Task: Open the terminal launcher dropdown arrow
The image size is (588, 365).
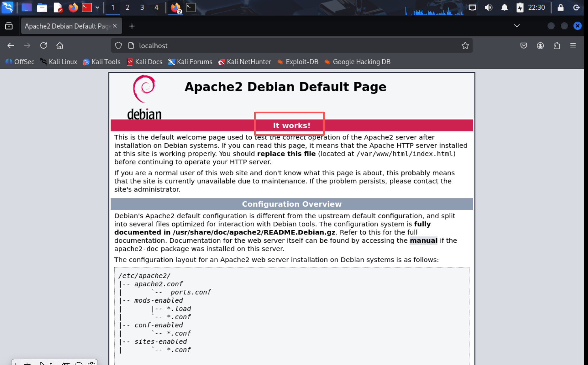Action: (97, 8)
